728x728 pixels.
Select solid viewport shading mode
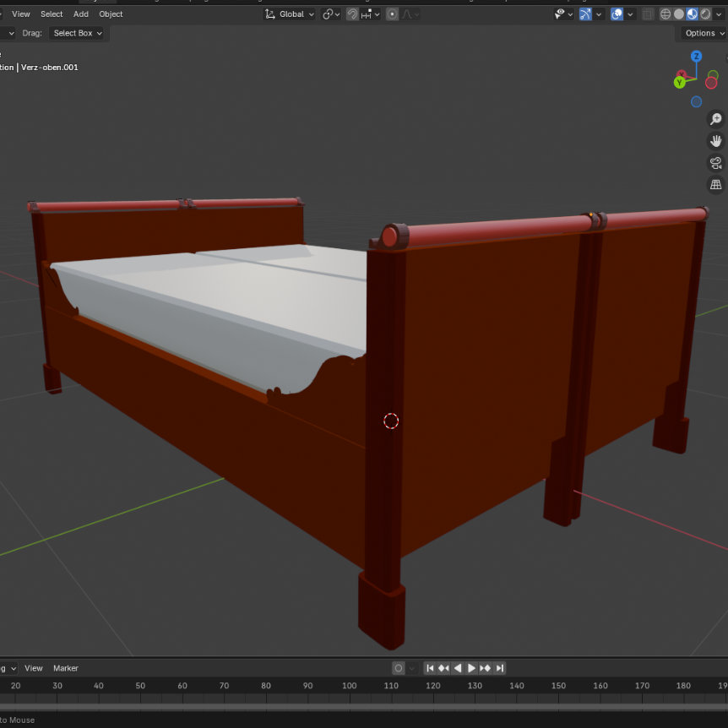[679, 14]
